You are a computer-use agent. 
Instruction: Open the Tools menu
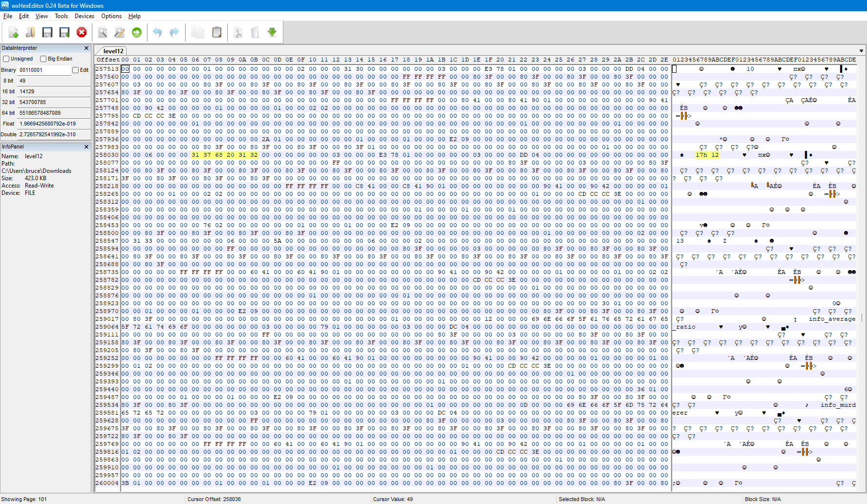[x=61, y=16]
